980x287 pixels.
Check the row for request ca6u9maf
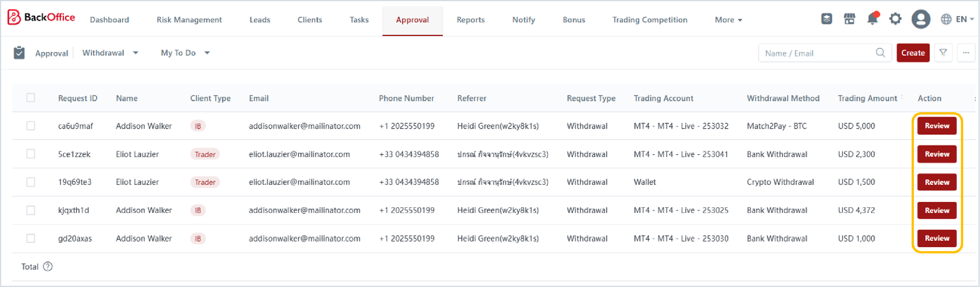point(31,126)
